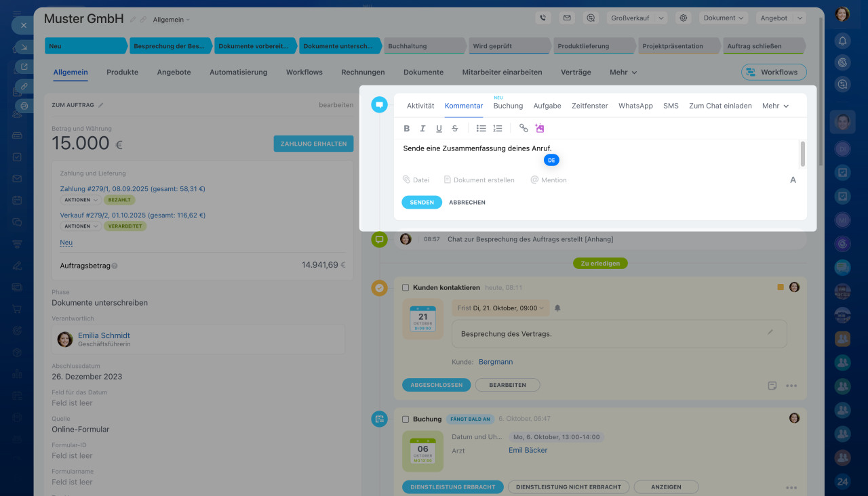Click the insert link icon
Screen dimensions: 868x496
[524, 128]
